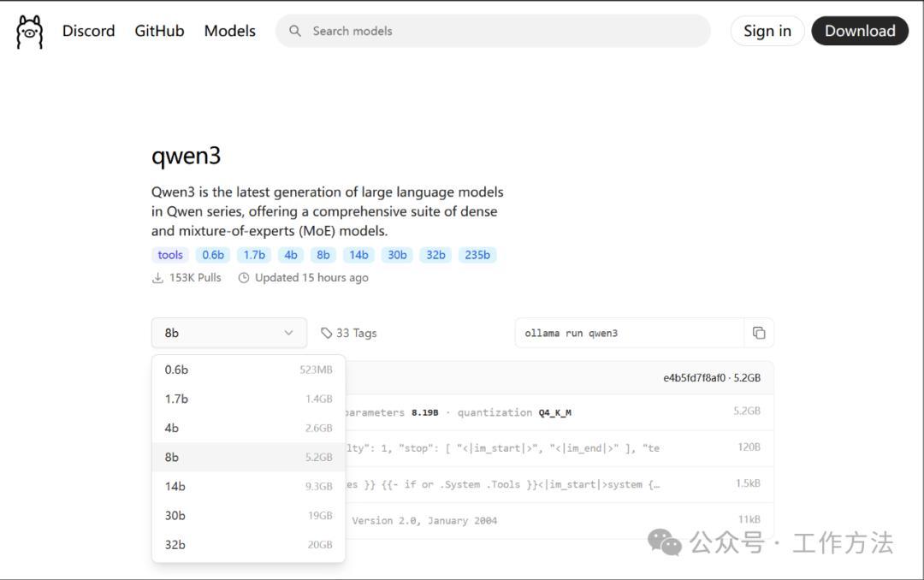Click the Sign in button
The image size is (924, 580).
(x=767, y=31)
